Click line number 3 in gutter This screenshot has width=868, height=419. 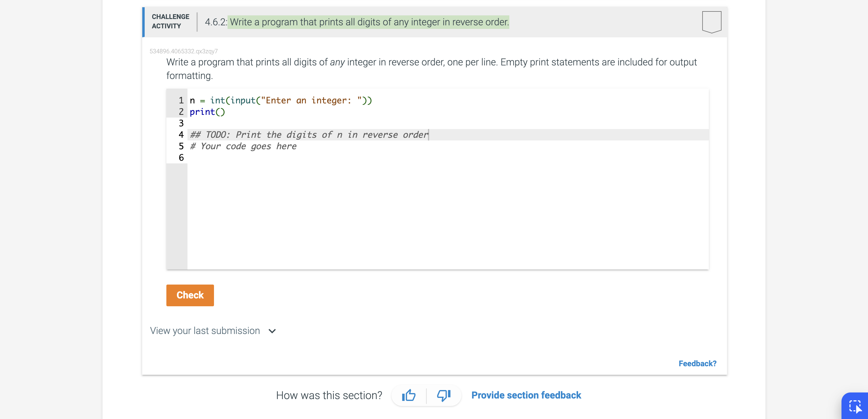coord(181,123)
